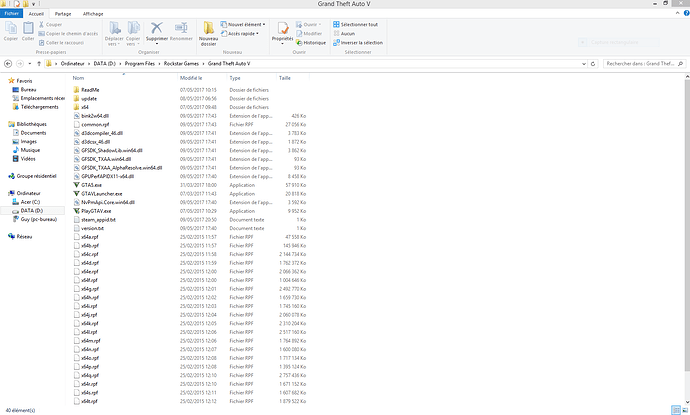This screenshot has height=415, width=690.
Task: Click the Propriétés icon
Action: (x=283, y=30)
